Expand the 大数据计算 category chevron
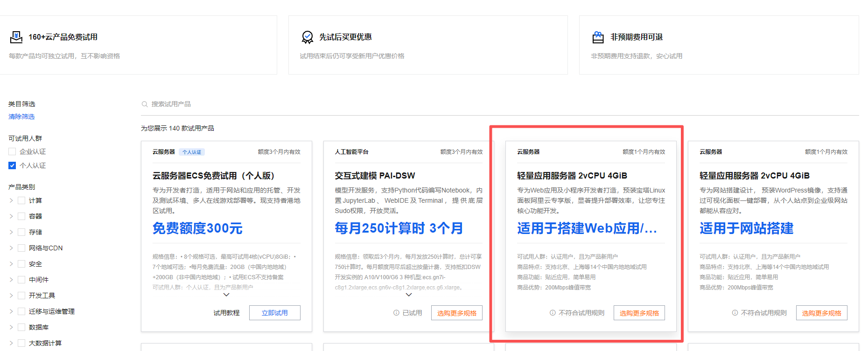The width and height of the screenshot is (868, 351). pos(11,343)
